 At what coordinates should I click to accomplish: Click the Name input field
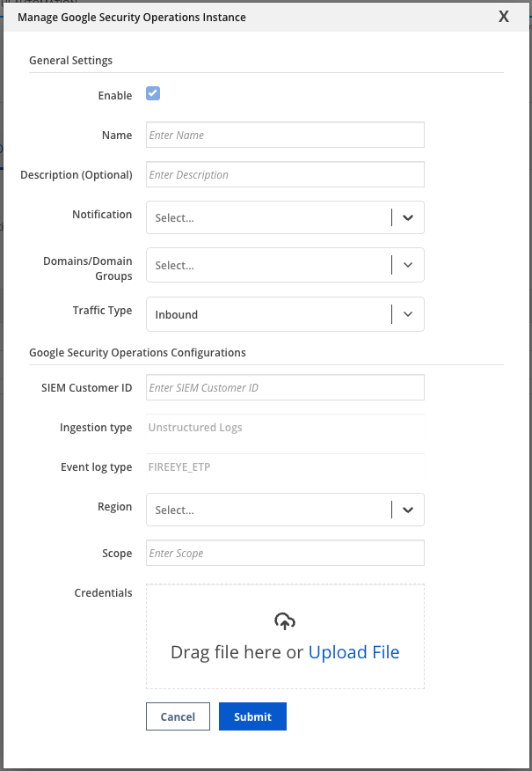coord(285,135)
